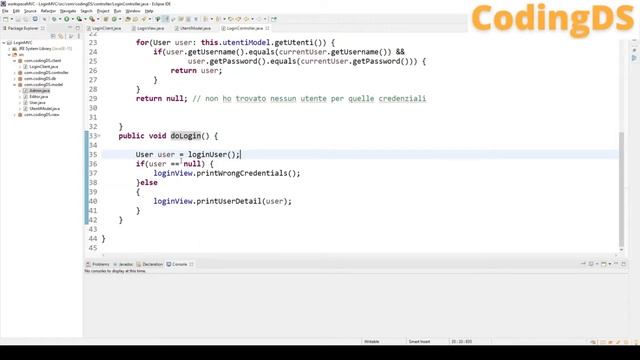
Task: Open the Project menu
Action: (x=103, y=11)
